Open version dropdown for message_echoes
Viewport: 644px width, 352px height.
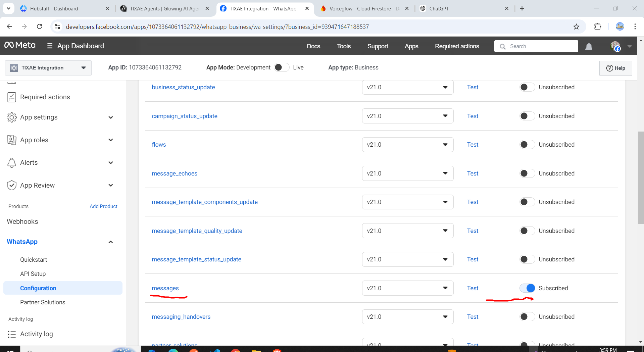tap(408, 173)
